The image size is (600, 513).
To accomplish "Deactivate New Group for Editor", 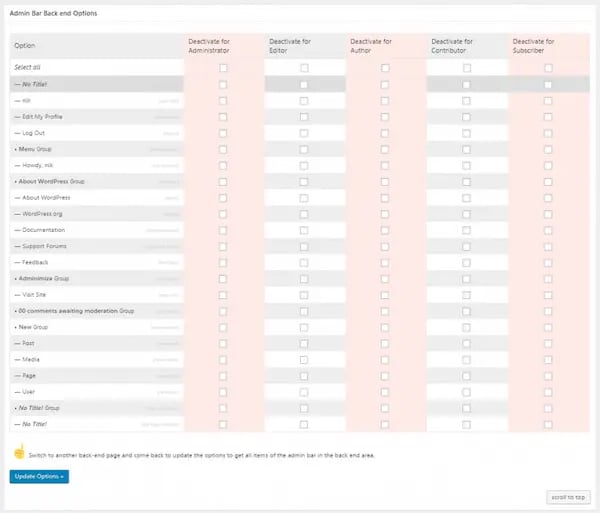I will tap(304, 327).
